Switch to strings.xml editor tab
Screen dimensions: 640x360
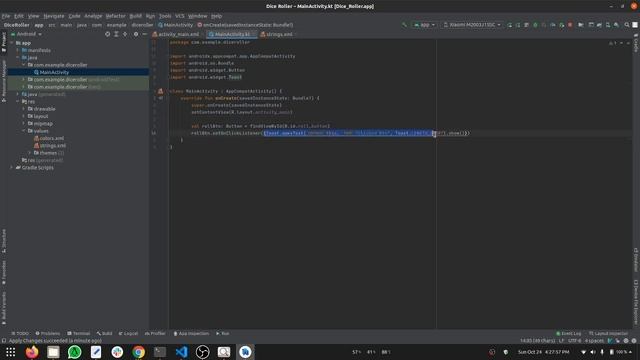click(x=276, y=34)
